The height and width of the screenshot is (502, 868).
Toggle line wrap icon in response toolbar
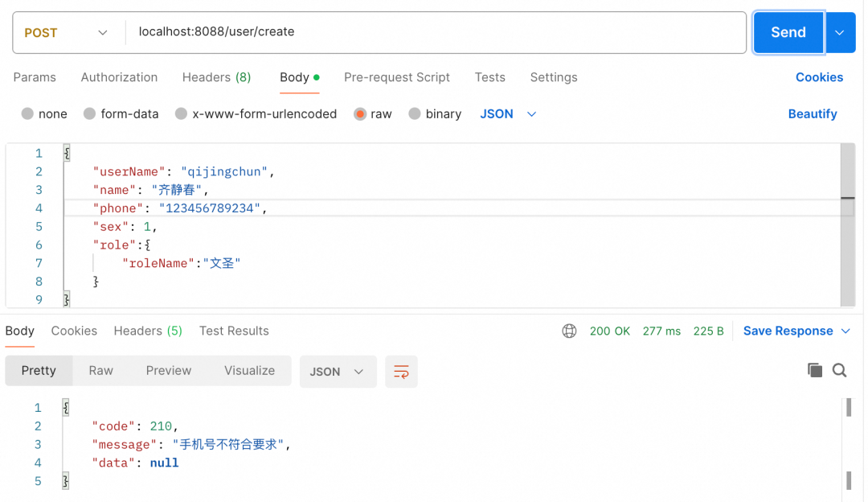coord(401,371)
